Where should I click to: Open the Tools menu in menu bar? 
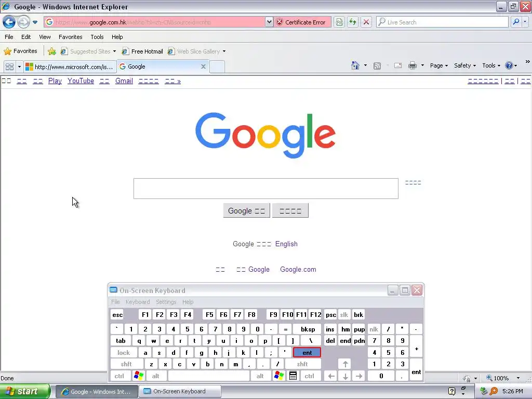pyautogui.click(x=97, y=37)
